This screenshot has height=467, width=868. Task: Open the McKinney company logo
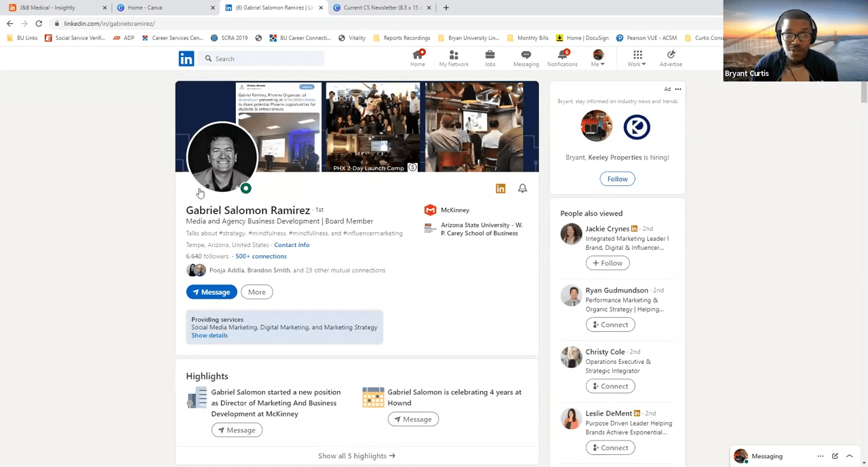tap(430, 210)
